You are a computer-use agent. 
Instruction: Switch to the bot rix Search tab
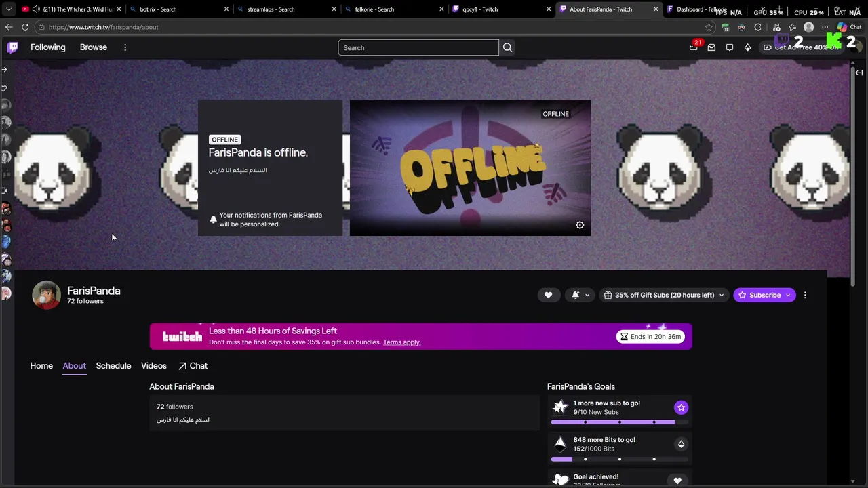180,9
